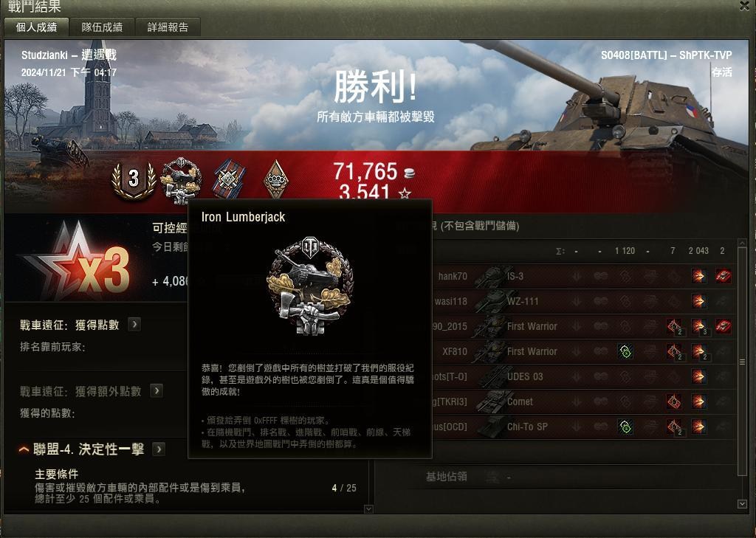Click XF810's green spotted icon
Screen dimensions: 756x538
[625, 351]
